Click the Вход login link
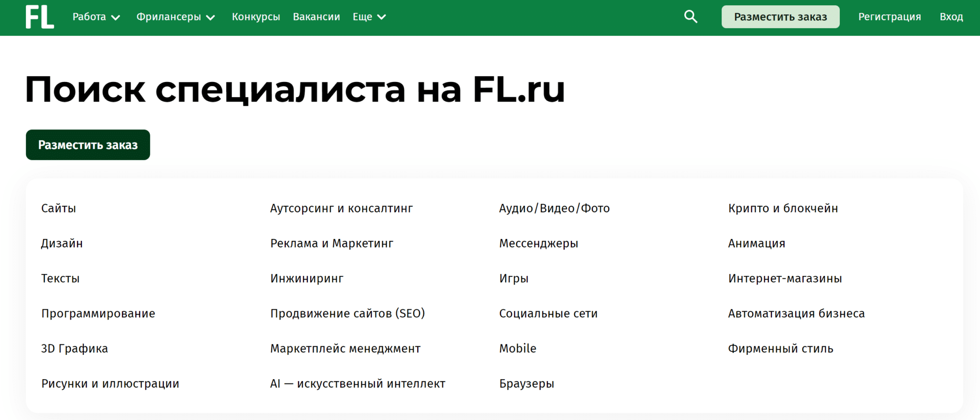The image size is (980, 420). pos(951,17)
